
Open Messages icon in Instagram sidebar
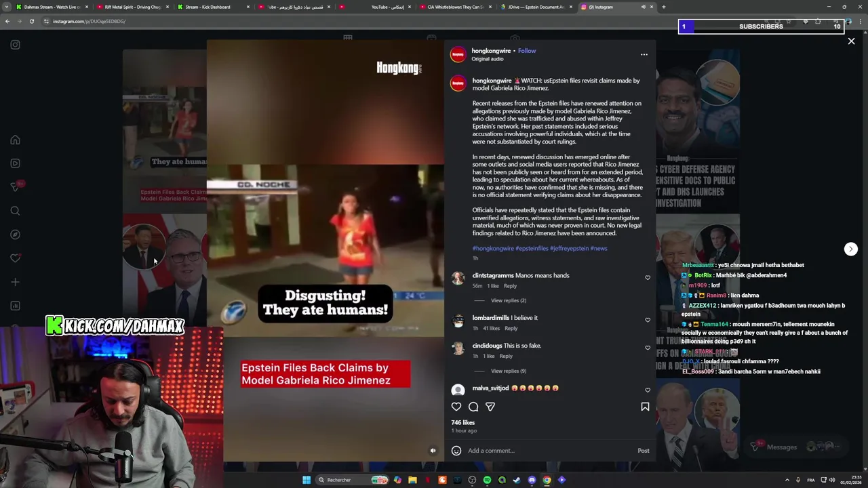15,187
